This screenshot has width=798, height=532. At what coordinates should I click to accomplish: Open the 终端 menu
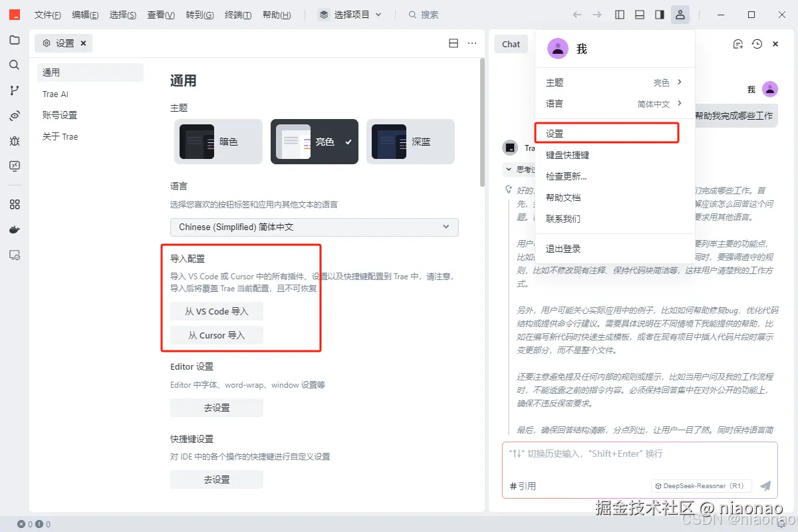coord(237,15)
